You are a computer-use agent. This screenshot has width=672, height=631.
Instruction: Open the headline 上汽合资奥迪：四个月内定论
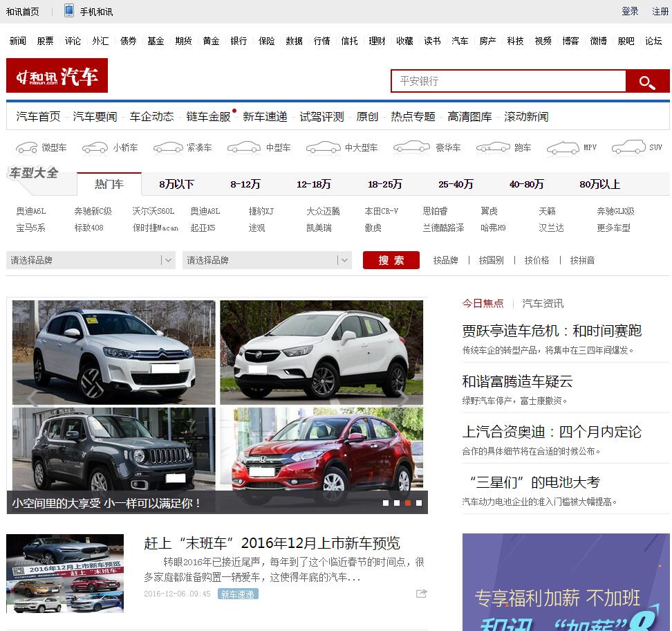click(552, 432)
